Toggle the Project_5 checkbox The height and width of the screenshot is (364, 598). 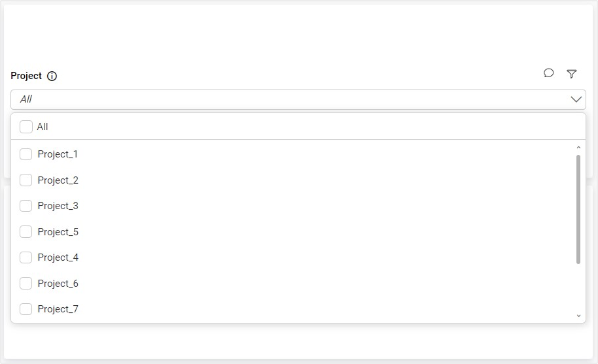[x=26, y=232]
